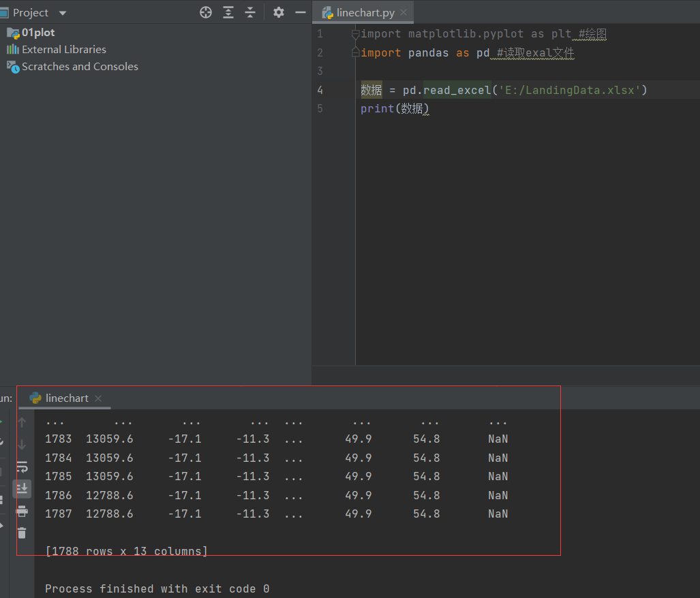Open the Project panel settings gear
Viewport: 700px width, 598px height.
278,12
